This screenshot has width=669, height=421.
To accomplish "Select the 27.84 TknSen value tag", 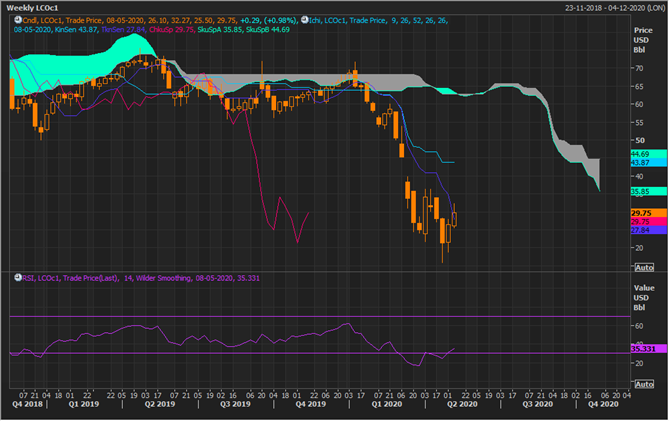I will [x=649, y=230].
